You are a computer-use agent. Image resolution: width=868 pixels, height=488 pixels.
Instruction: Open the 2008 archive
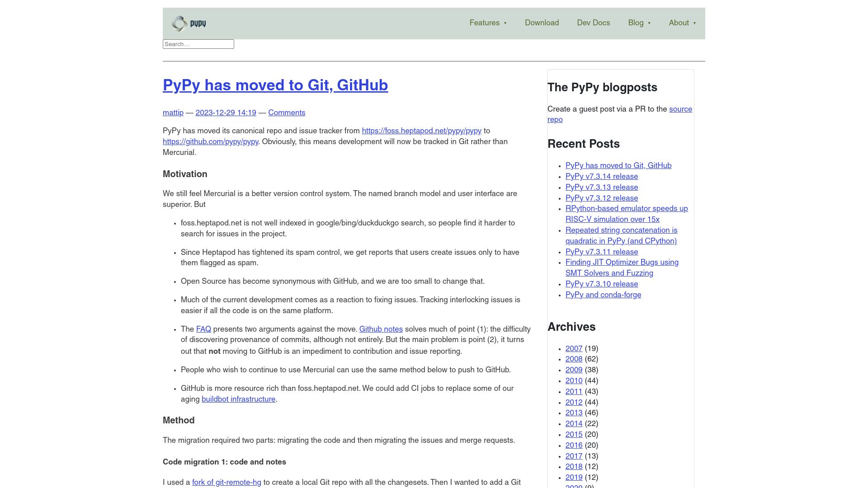(574, 359)
